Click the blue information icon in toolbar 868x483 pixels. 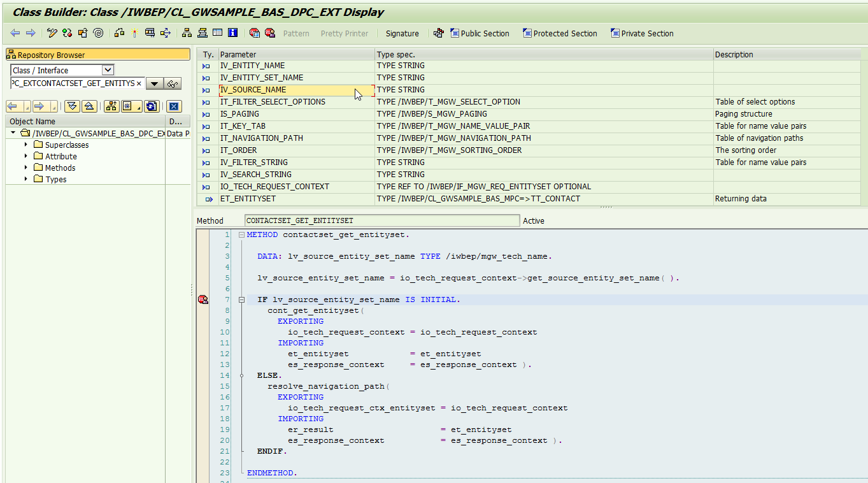point(232,33)
